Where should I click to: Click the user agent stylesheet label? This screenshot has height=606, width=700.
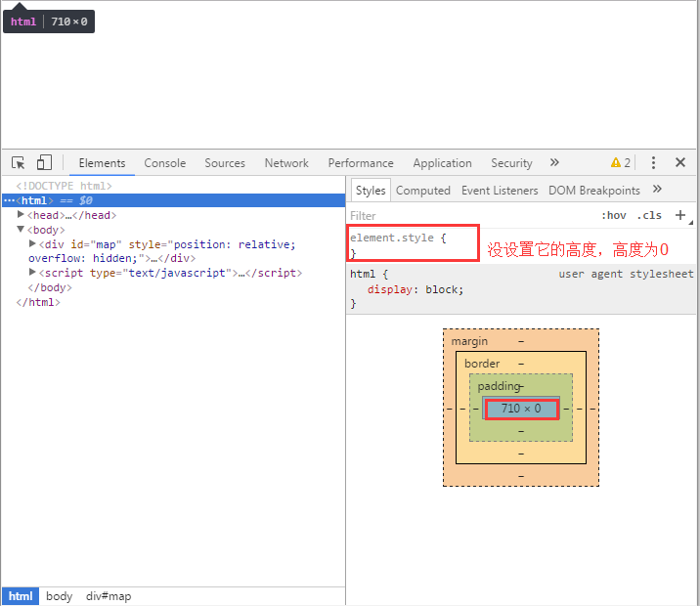pos(626,274)
